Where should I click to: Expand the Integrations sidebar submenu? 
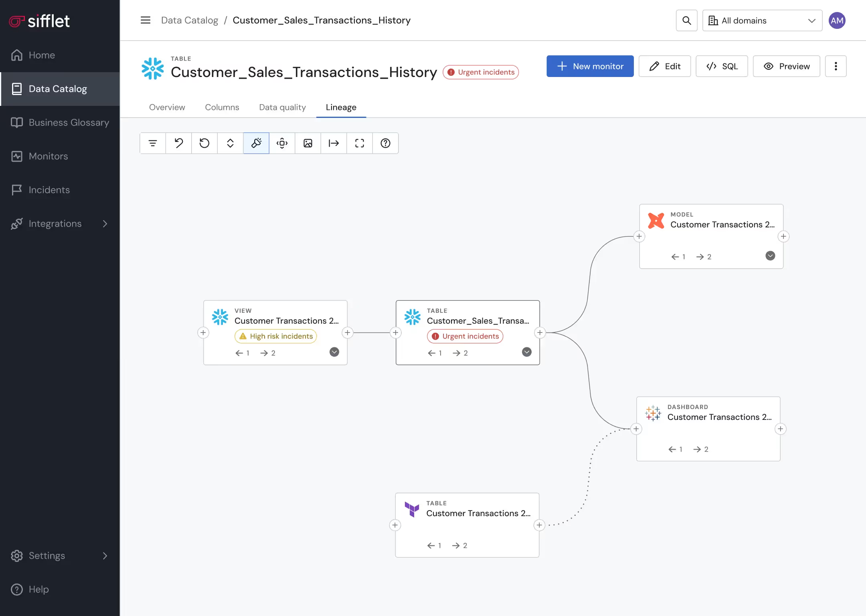(105, 224)
